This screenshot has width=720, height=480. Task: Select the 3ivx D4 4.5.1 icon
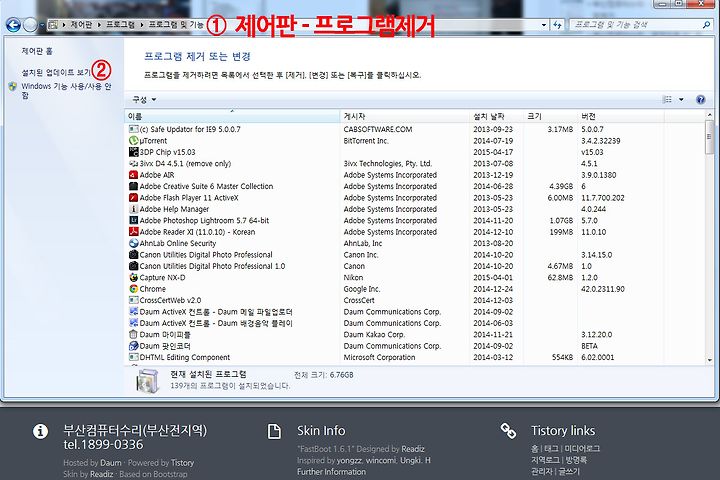(134, 164)
